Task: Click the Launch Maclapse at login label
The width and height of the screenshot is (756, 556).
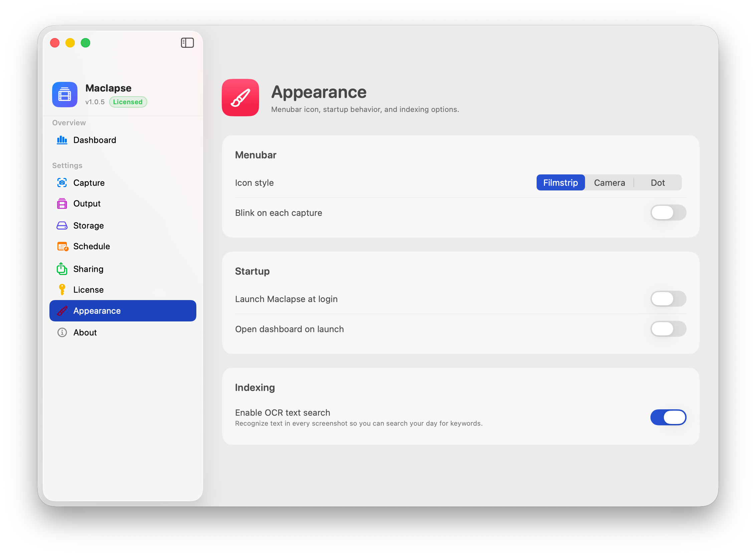Action: [x=286, y=299]
